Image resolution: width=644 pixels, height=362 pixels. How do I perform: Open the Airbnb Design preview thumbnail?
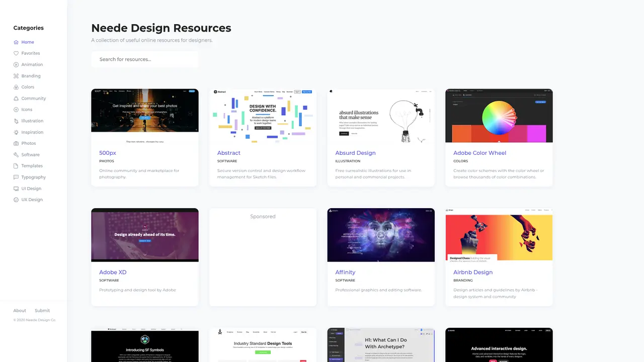(x=499, y=235)
